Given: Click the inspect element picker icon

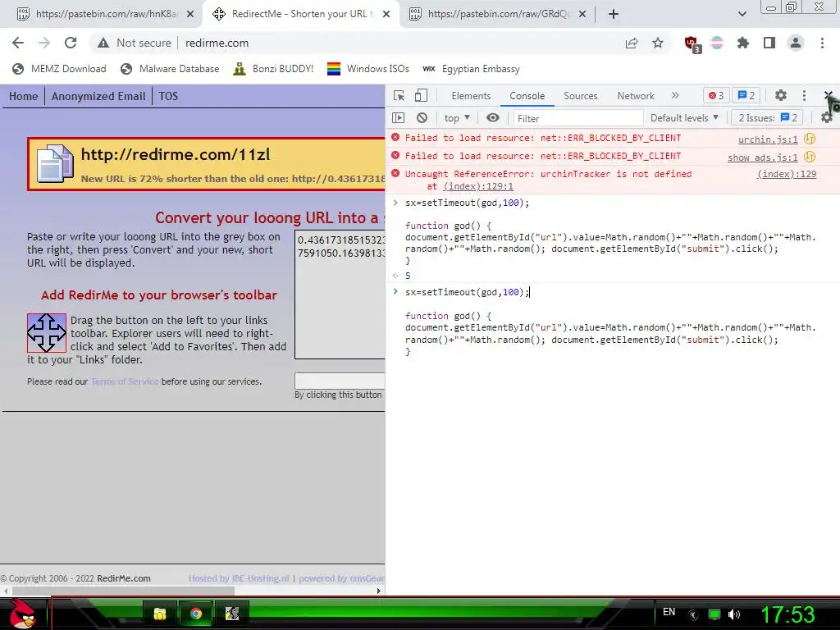Looking at the screenshot, I should [x=399, y=95].
